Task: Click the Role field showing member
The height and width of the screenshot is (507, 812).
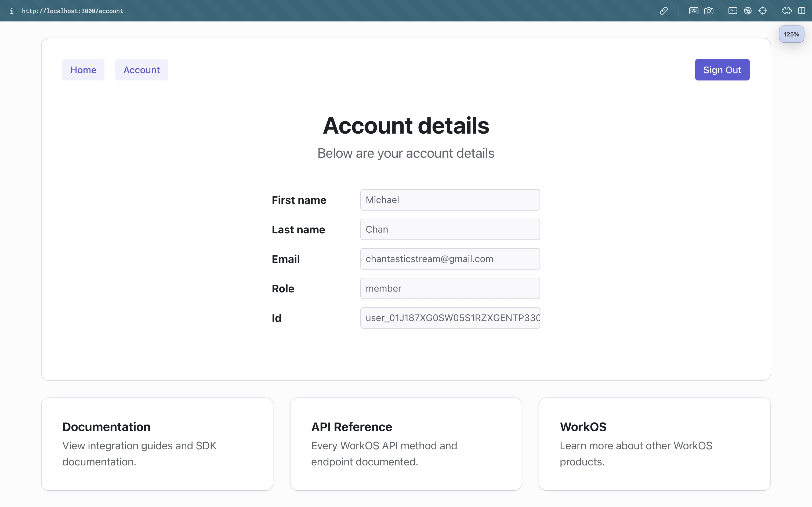Action: (450, 288)
